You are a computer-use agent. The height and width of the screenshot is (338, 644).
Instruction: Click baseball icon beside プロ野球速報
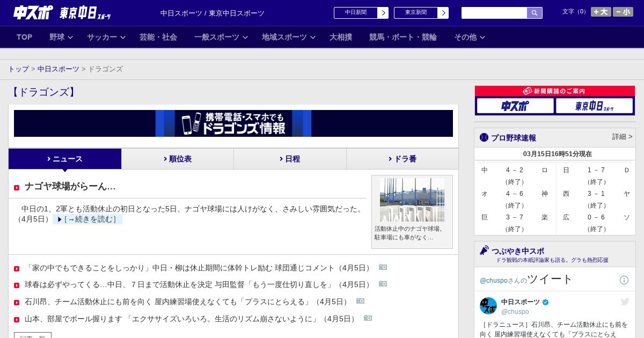[484, 137]
